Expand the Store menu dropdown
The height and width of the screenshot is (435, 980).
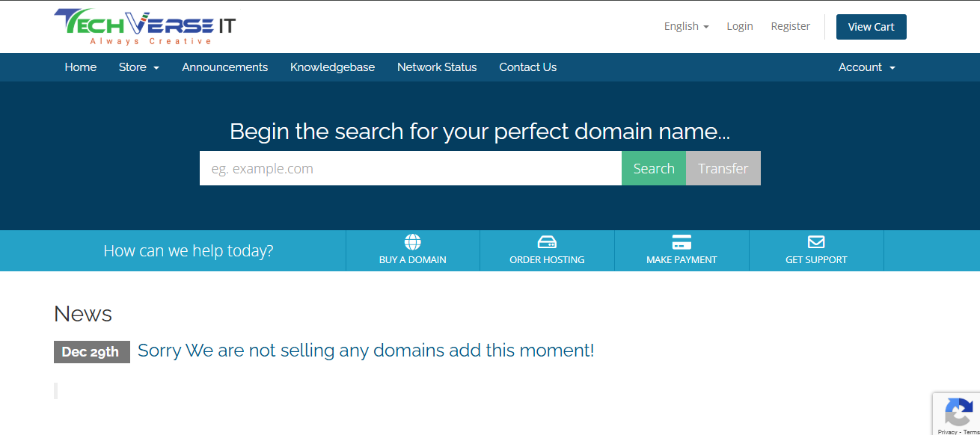click(138, 67)
